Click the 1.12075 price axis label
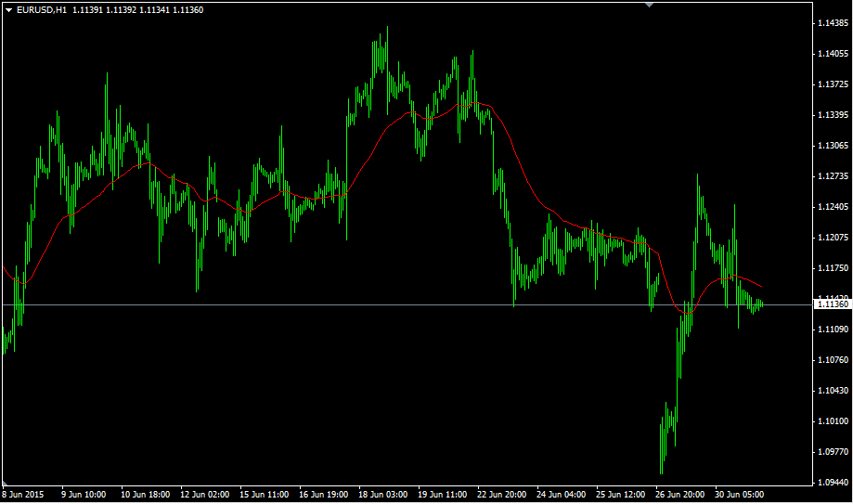 pyautogui.click(x=833, y=238)
